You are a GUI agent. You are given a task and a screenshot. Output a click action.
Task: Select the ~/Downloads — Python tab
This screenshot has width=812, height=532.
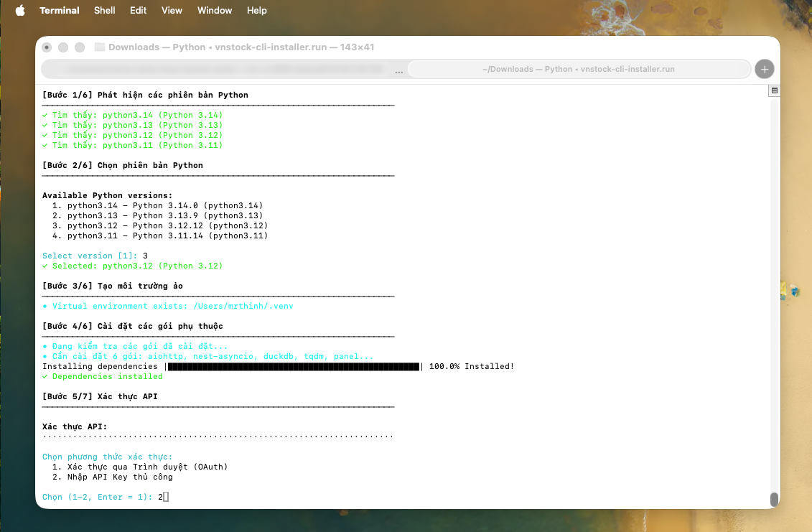[x=578, y=70]
